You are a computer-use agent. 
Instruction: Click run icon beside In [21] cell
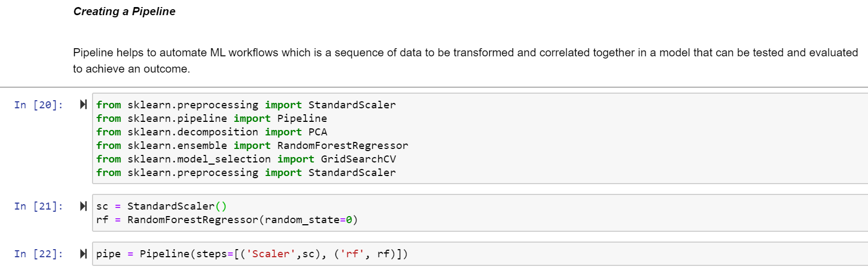click(x=83, y=206)
